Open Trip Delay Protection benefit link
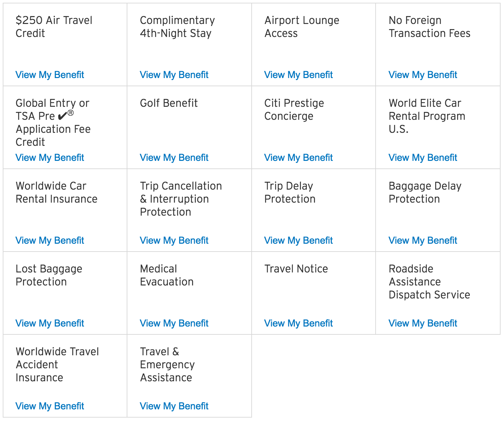The height and width of the screenshot is (421, 504). tap(298, 240)
